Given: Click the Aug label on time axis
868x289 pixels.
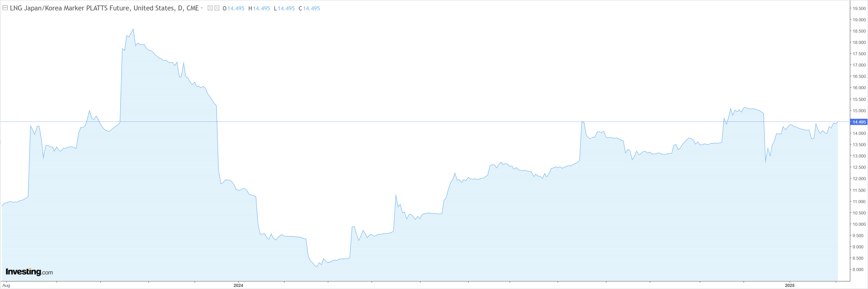Looking at the screenshot, I should pyautogui.click(x=6, y=285).
